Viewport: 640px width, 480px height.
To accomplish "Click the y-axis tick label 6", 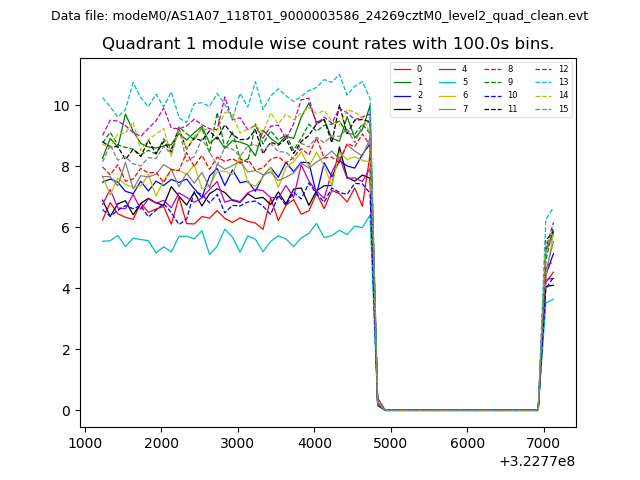I will pos(65,228).
